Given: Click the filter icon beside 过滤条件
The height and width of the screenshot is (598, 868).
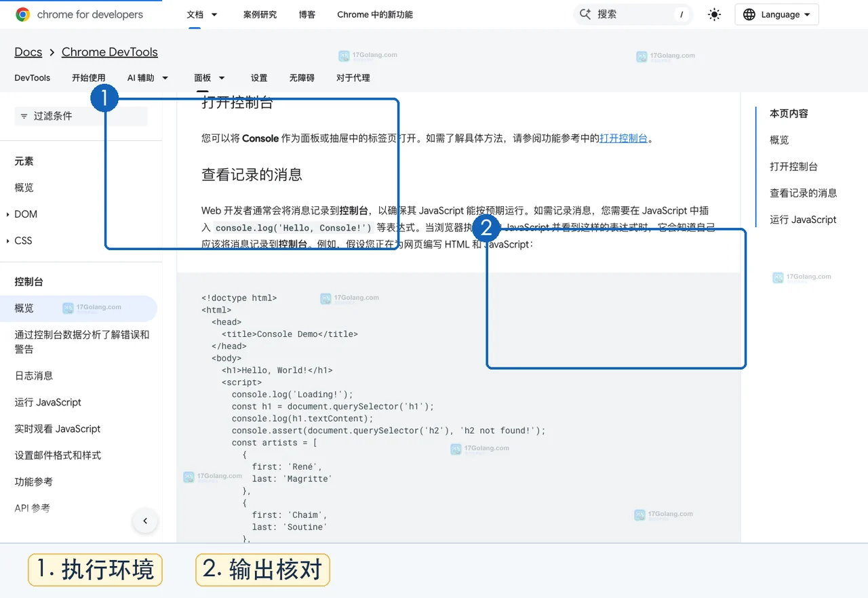Looking at the screenshot, I should [x=24, y=116].
